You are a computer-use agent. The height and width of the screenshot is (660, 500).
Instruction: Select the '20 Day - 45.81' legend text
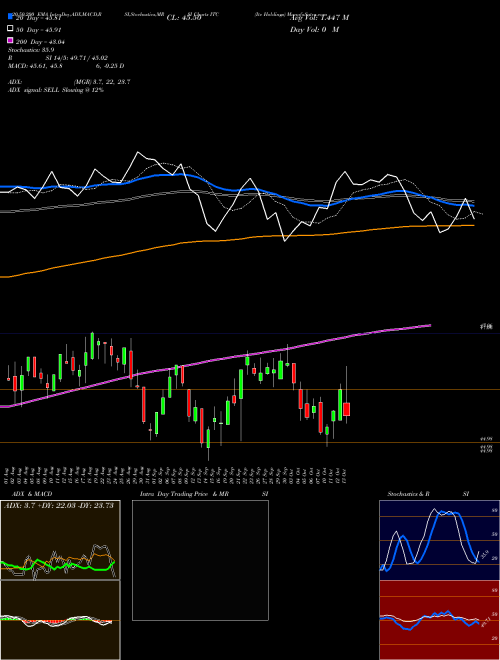point(38,18)
